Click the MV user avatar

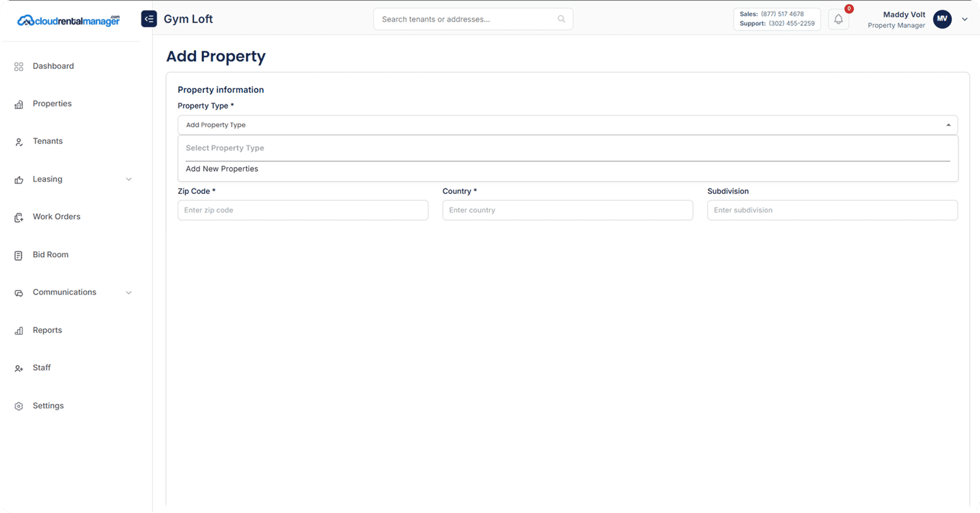coord(942,19)
